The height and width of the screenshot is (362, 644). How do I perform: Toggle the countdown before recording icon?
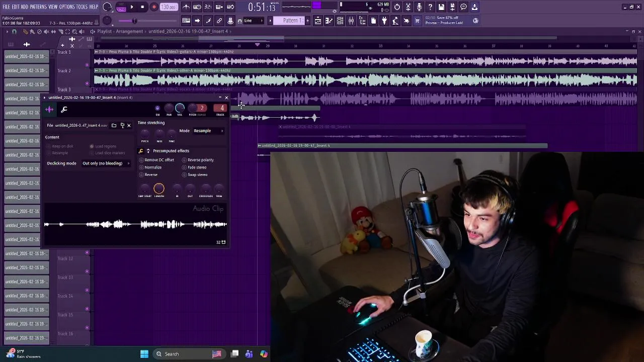[x=208, y=7]
